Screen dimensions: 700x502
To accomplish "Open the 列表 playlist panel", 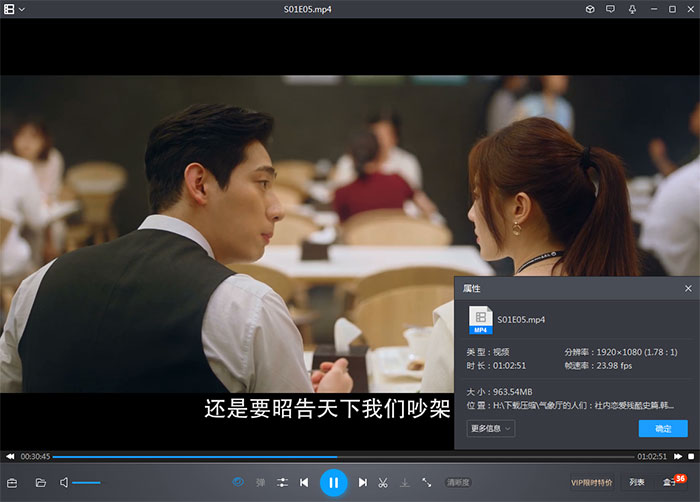I will coord(637,483).
